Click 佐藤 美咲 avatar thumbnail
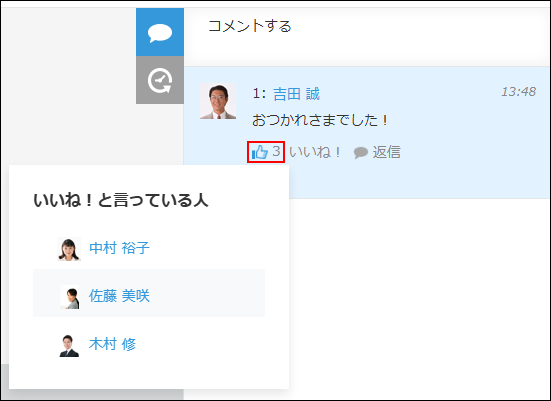The image size is (551, 401). coord(70,297)
